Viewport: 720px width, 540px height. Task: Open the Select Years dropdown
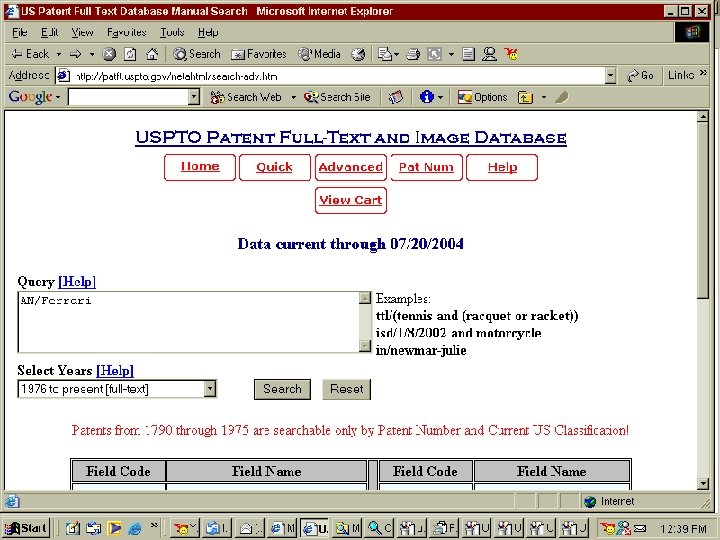(209, 389)
